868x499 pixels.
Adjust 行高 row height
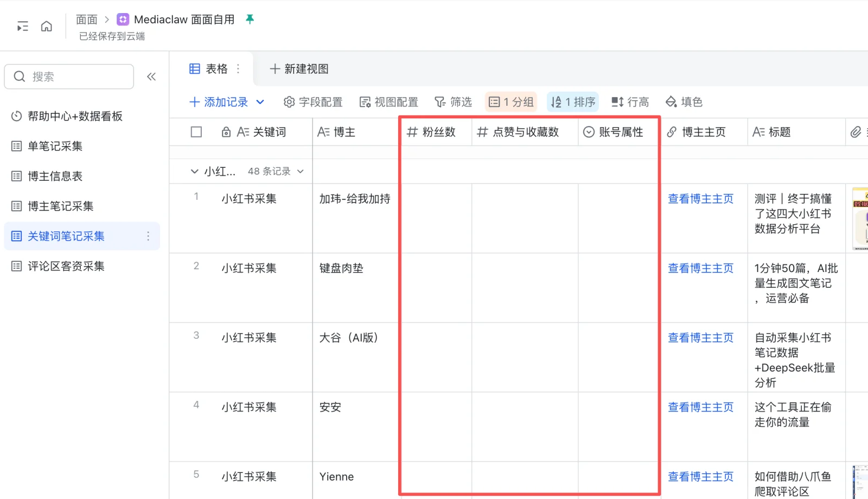[x=630, y=102]
